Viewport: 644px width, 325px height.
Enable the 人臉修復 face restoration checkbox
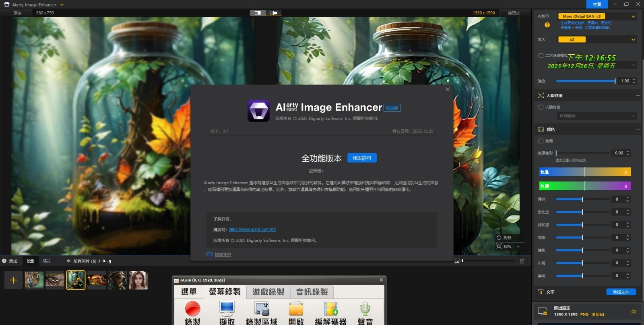click(541, 107)
